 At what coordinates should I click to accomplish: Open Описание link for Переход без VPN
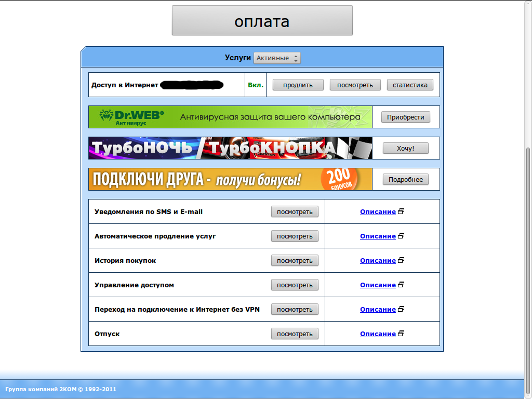(x=378, y=310)
